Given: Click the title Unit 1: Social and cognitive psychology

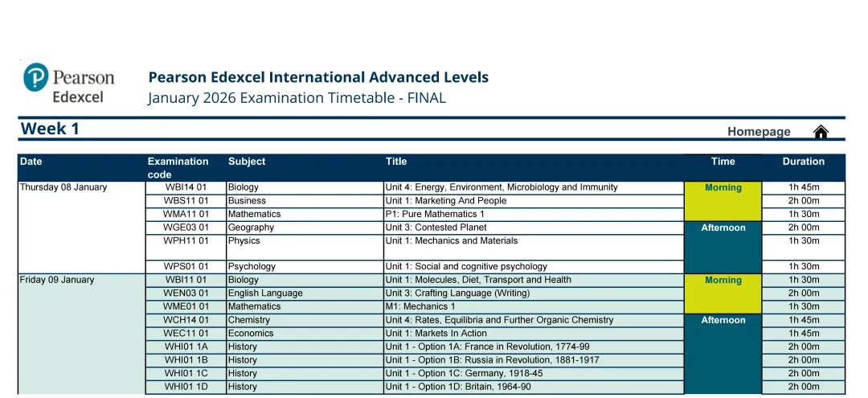Looking at the screenshot, I should [x=466, y=267].
